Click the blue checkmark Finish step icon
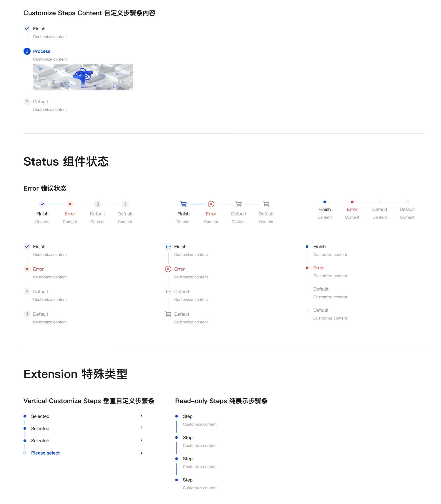Viewport: 441px width, 504px height. [x=42, y=204]
